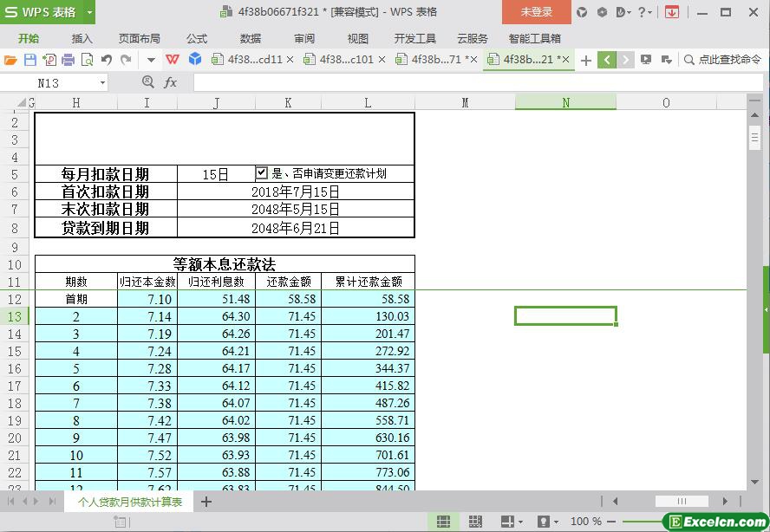Click the Print preview icon
Image resolution: width=770 pixels, height=532 pixels.
click(87, 60)
